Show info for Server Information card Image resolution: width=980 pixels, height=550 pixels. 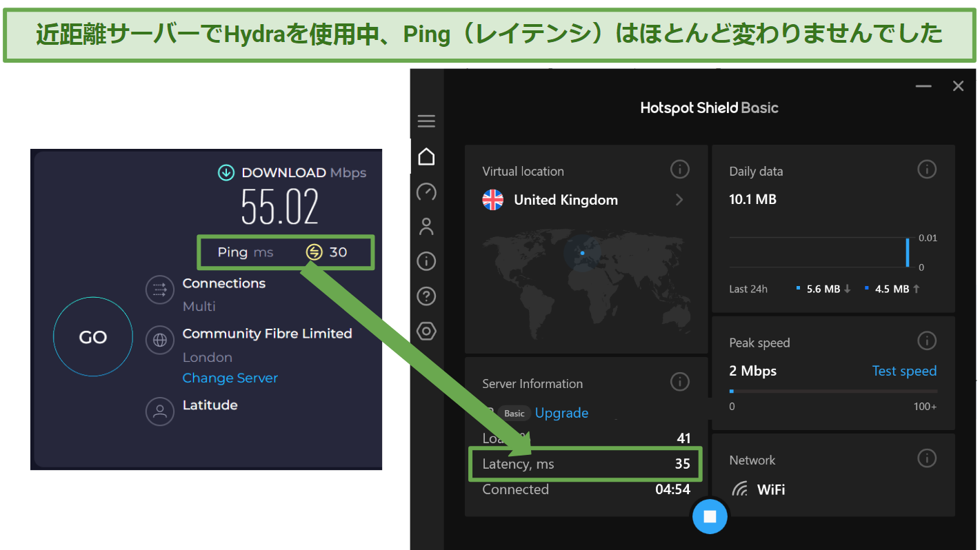(x=679, y=381)
